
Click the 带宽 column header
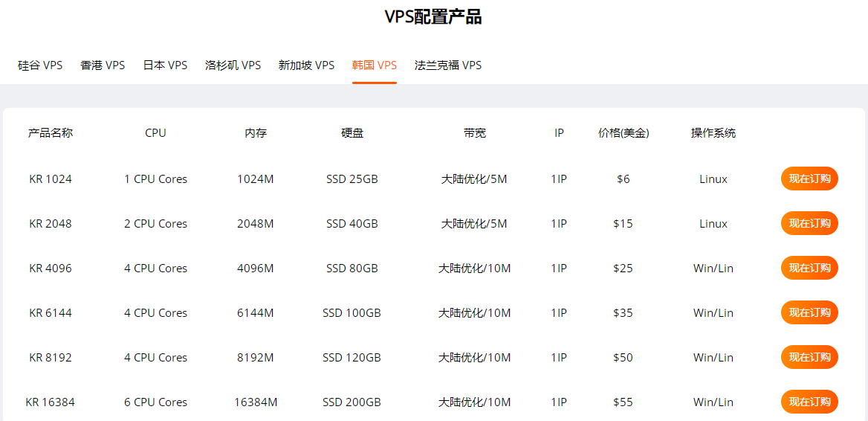[x=474, y=133]
